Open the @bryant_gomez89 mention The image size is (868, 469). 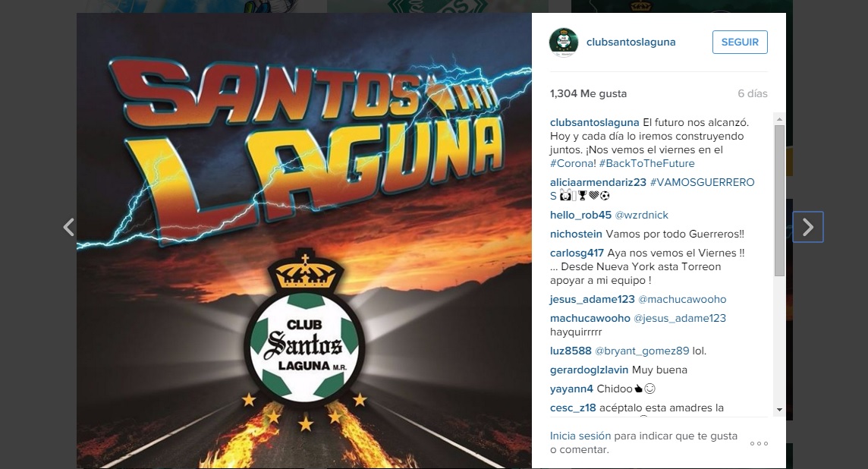pos(642,351)
